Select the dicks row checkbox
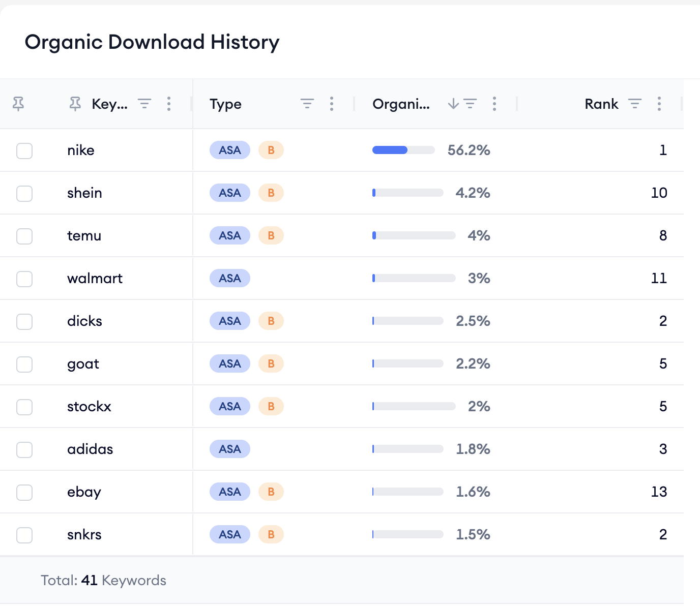Screen dimensions: 700x607 (x=24, y=322)
